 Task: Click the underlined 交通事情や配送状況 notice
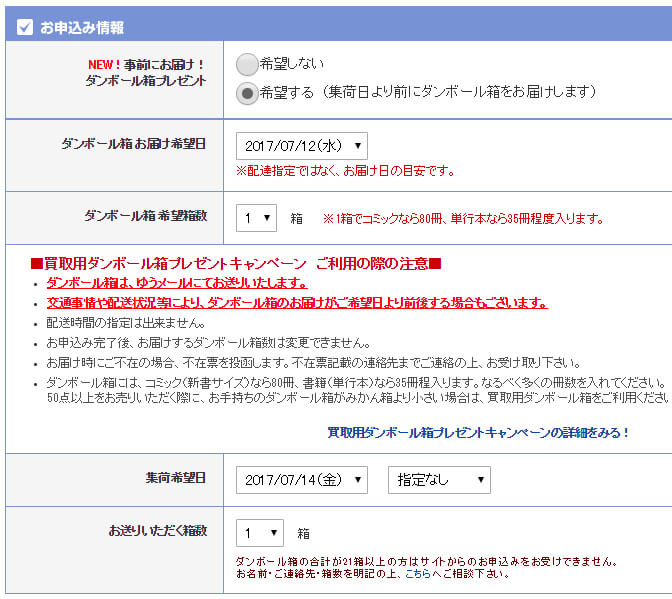tap(297, 303)
